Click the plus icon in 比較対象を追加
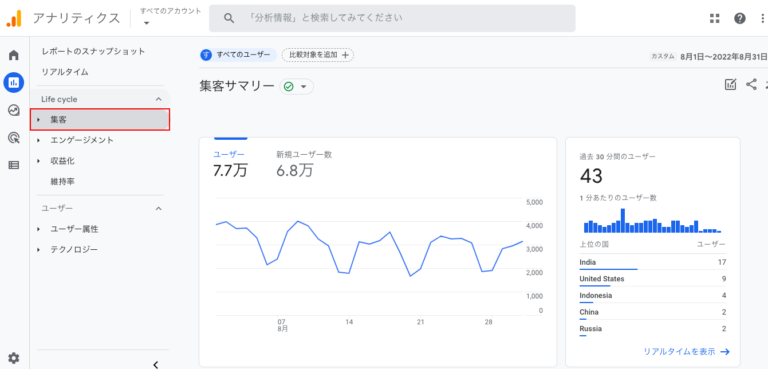 (345, 55)
